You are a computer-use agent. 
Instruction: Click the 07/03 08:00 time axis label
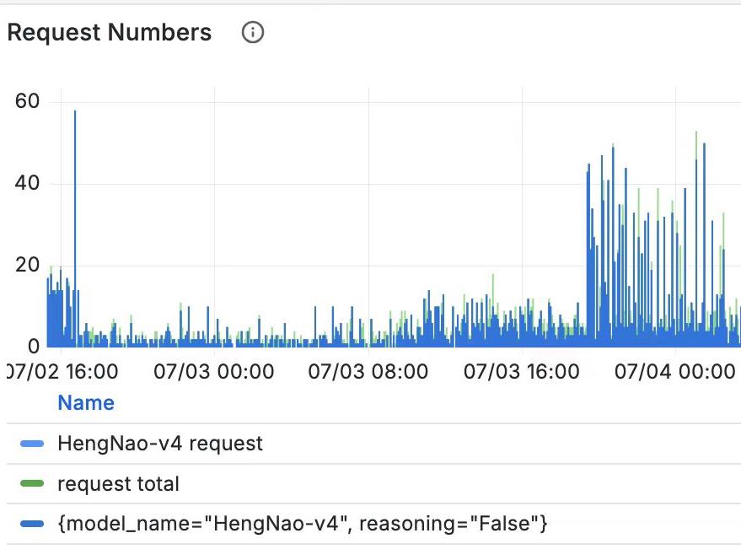(368, 372)
